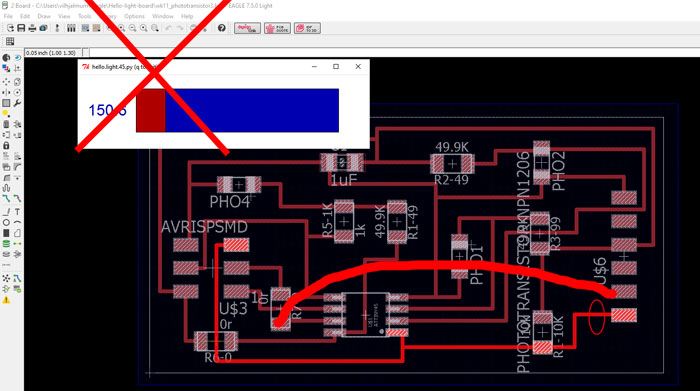Select the Lock padlock tool

click(6, 146)
